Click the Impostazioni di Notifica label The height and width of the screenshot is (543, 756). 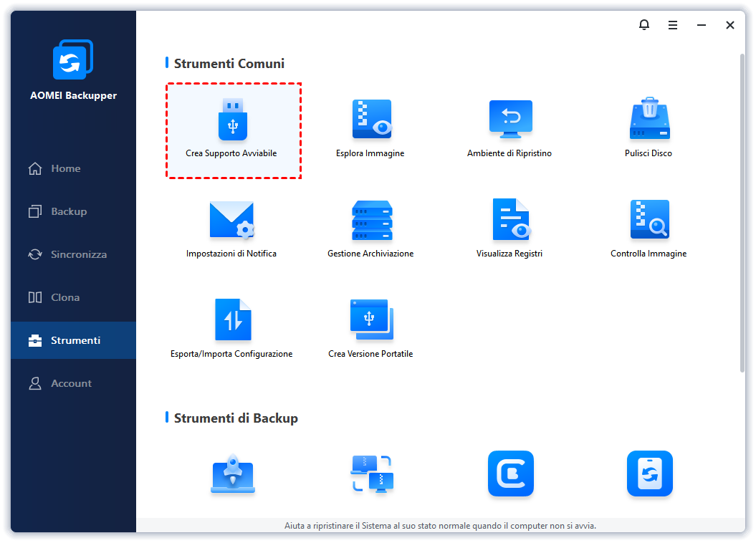(x=231, y=254)
